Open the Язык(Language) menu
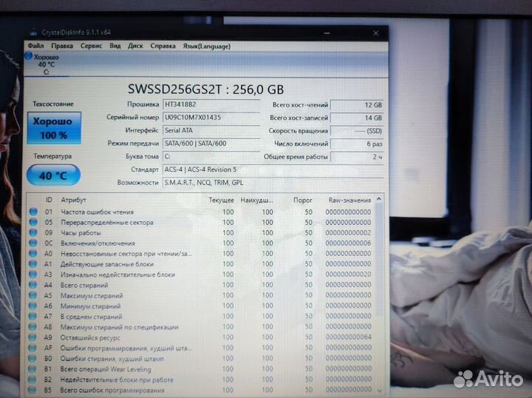532x398 pixels. click(x=207, y=46)
